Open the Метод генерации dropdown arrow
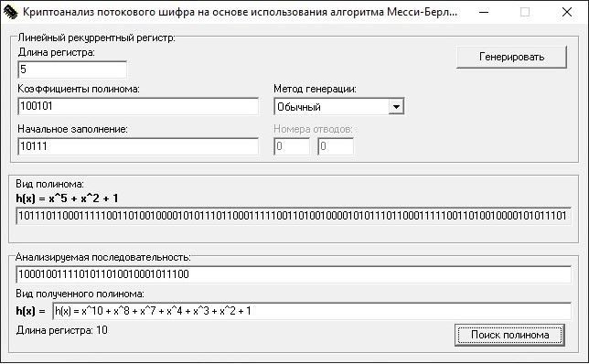Viewport: 589px width, 364px height. pos(396,107)
